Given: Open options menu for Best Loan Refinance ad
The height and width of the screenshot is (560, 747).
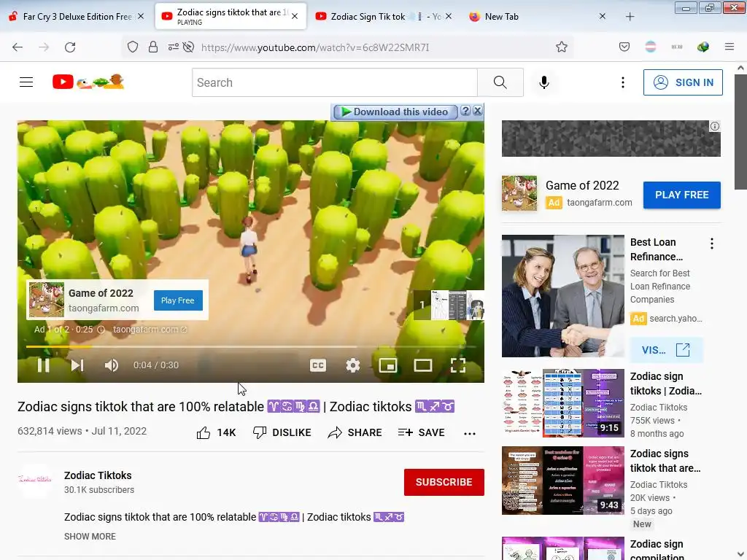Looking at the screenshot, I should (712, 244).
